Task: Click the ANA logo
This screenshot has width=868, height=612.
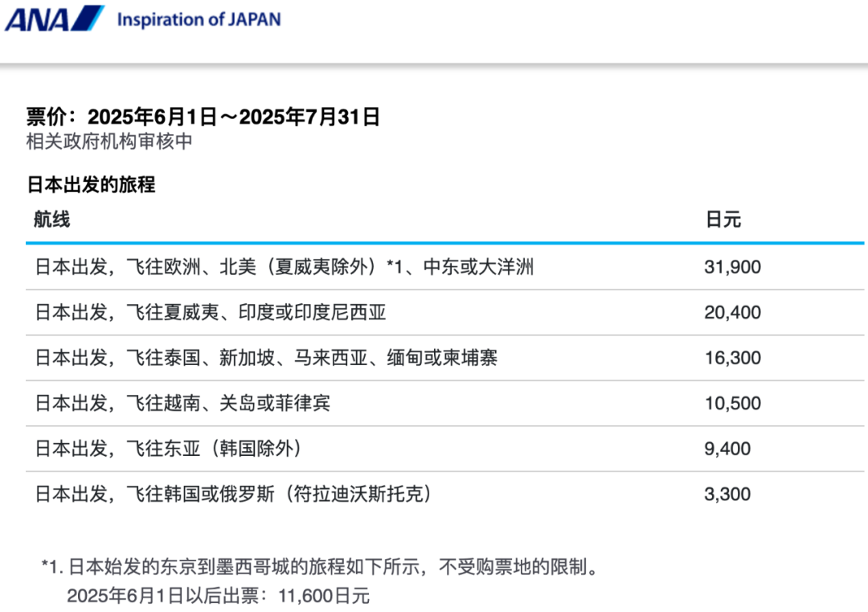Action: click(x=55, y=18)
